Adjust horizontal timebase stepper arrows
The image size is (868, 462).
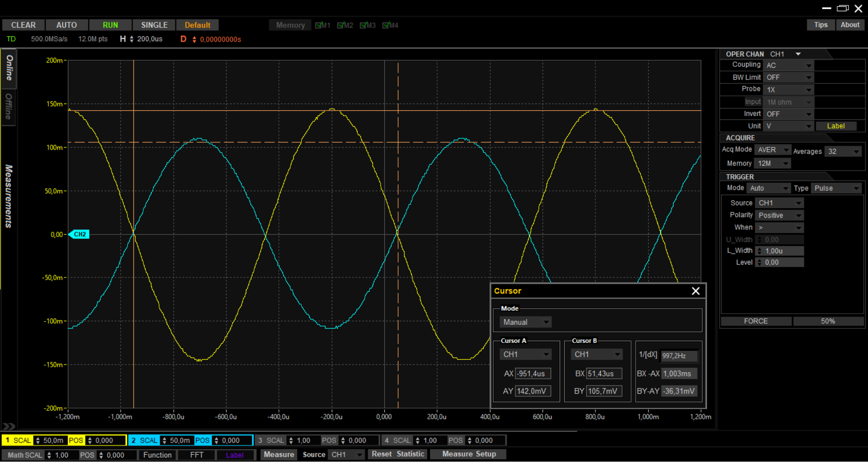(x=132, y=39)
